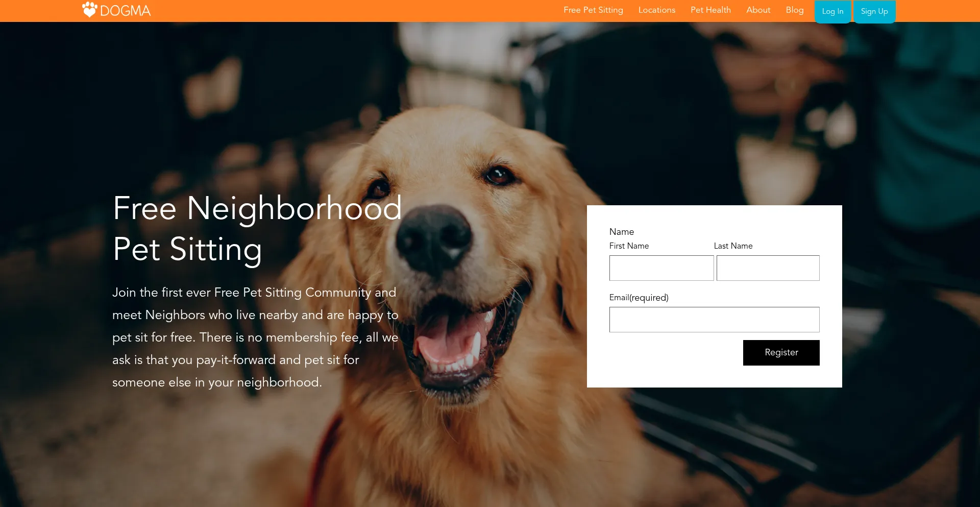Click the Log In button
Screen dimensions: 980x507
(832, 11)
